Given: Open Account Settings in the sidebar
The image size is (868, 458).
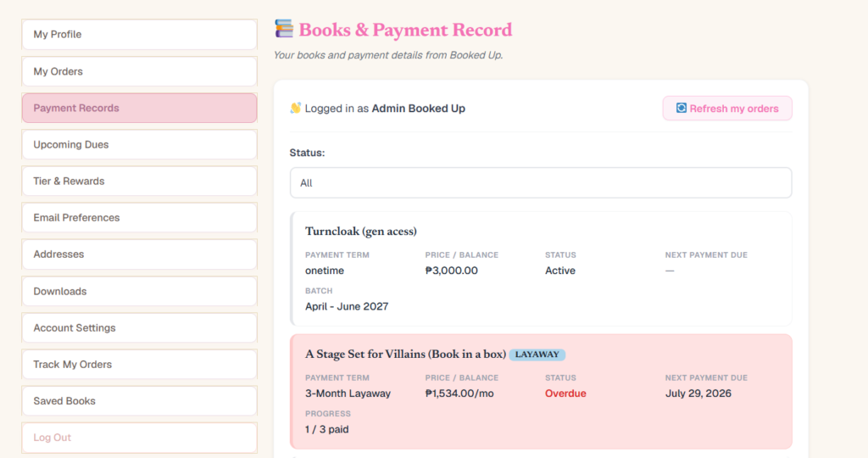Looking at the screenshot, I should click(140, 328).
